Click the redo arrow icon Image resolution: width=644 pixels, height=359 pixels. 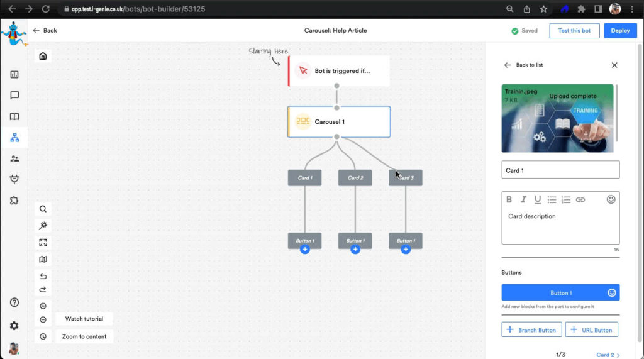pos(43,289)
